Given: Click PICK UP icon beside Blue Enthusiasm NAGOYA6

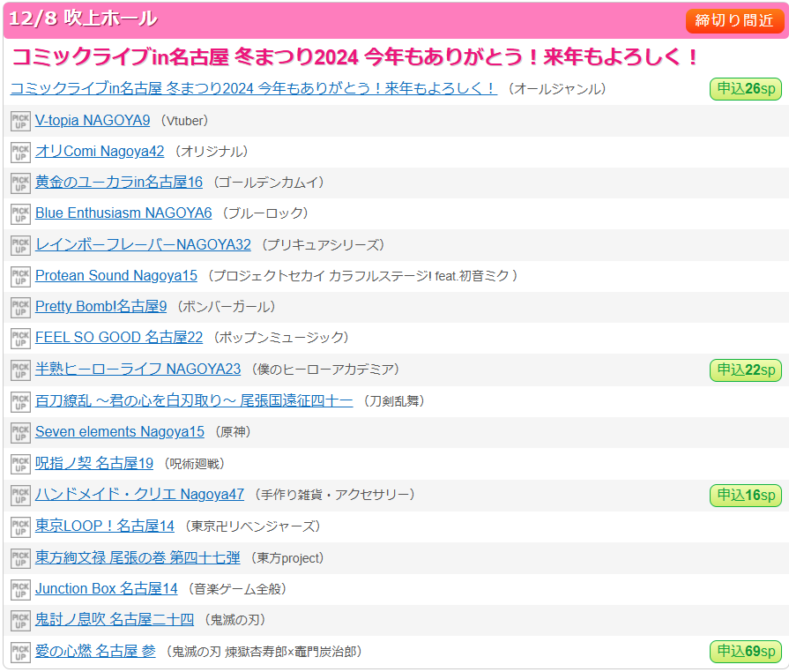Looking at the screenshot, I should [x=20, y=214].
